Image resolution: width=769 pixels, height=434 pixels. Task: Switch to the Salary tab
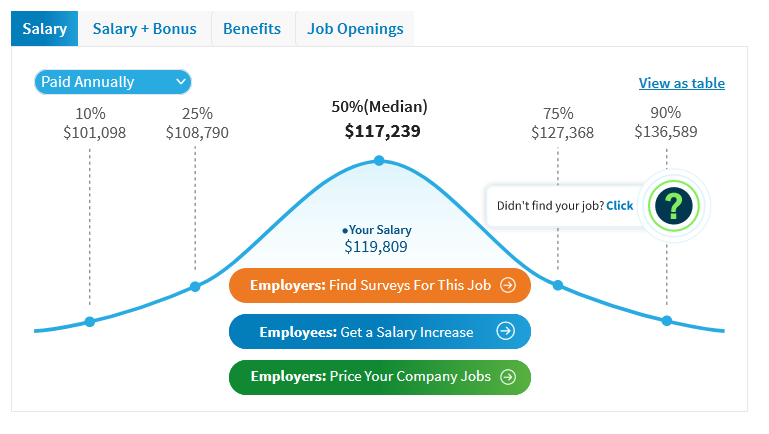[x=44, y=29]
